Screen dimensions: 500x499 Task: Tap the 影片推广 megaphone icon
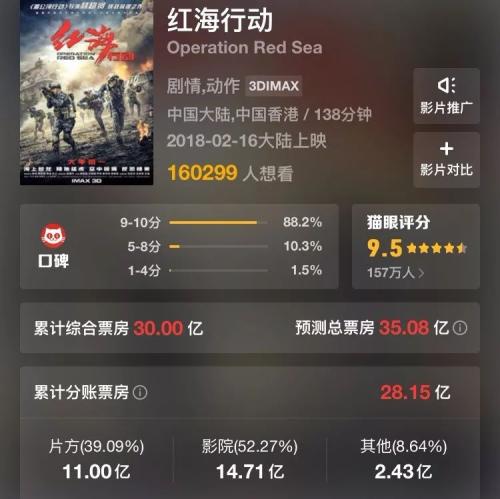tap(446, 85)
